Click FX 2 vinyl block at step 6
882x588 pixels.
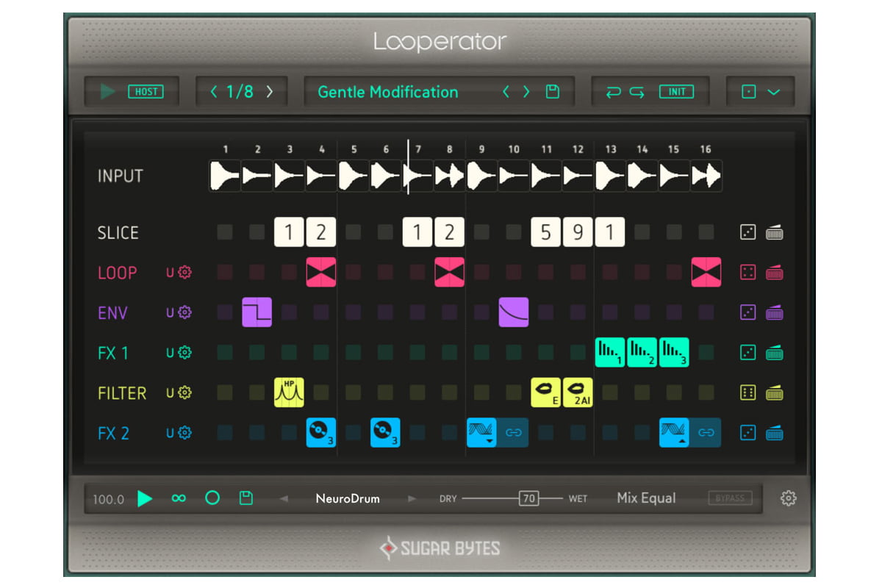tap(385, 433)
